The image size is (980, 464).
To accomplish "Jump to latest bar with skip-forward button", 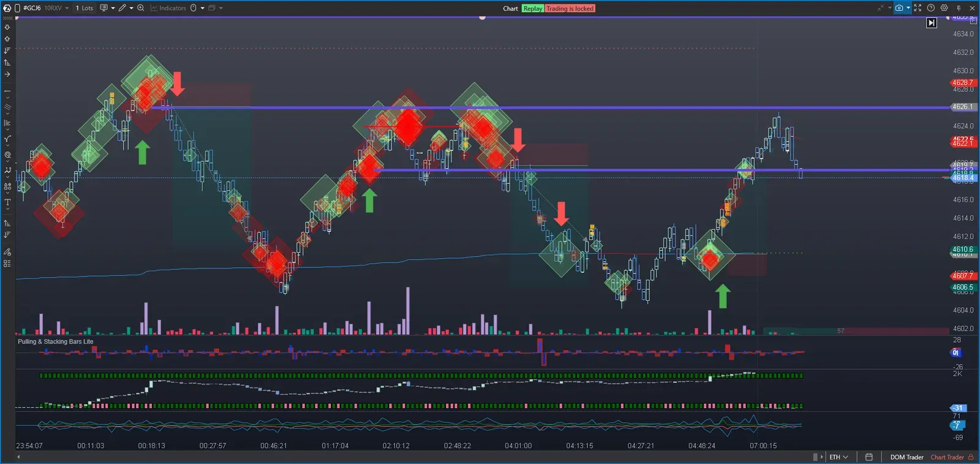I will pyautogui.click(x=932, y=23).
